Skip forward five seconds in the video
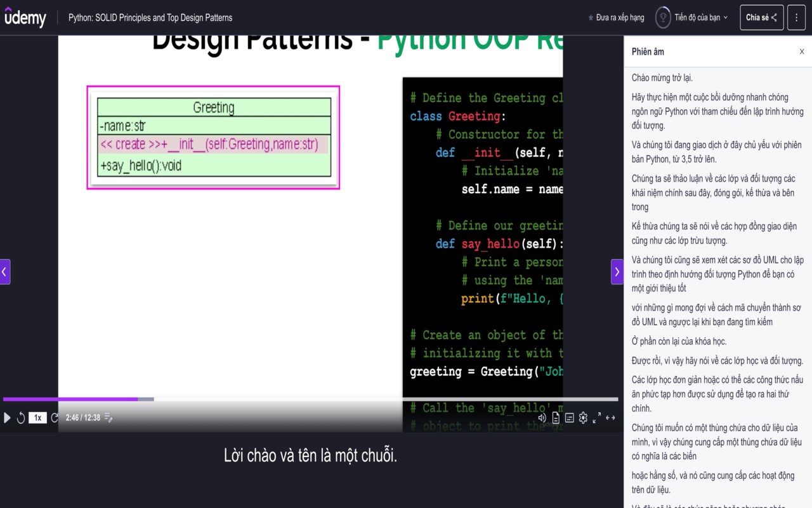 [x=55, y=418]
